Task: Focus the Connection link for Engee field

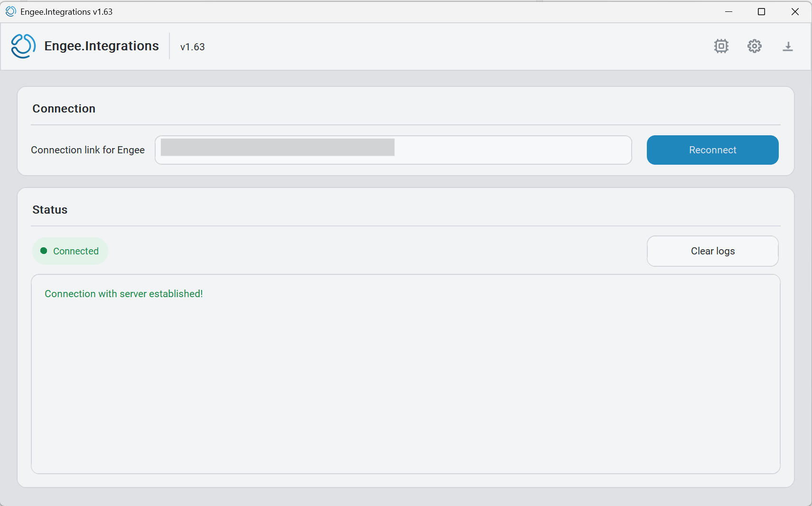Action: point(393,150)
